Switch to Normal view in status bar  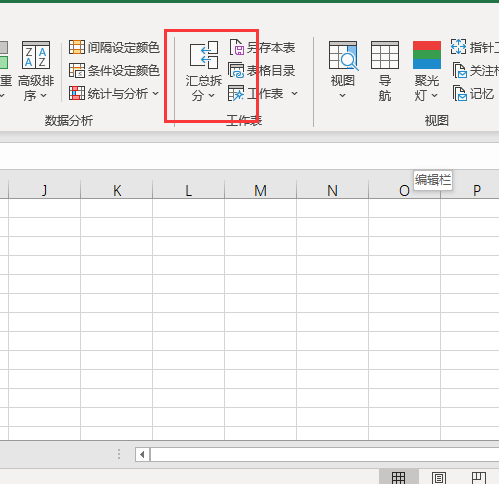point(398,477)
